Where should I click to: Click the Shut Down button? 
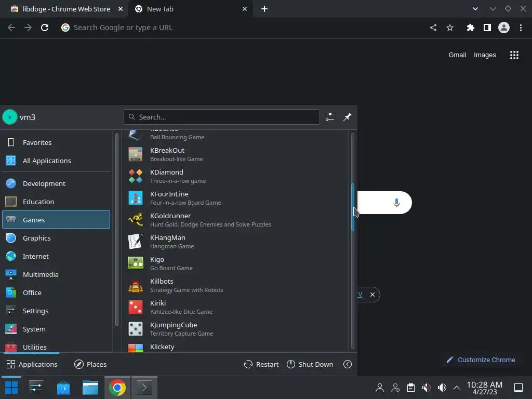(310, 364)
